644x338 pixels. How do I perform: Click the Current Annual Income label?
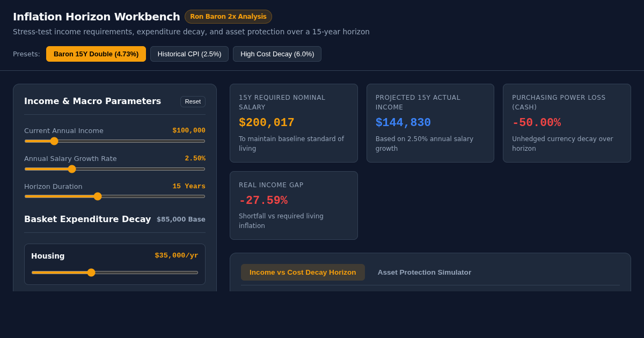coord(64,130)
